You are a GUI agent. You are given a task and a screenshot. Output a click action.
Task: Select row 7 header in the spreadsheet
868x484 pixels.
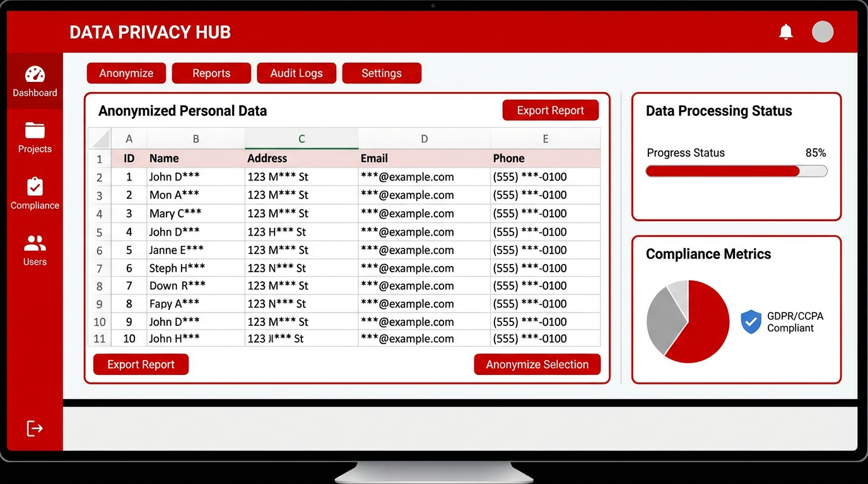click(99, 268)
